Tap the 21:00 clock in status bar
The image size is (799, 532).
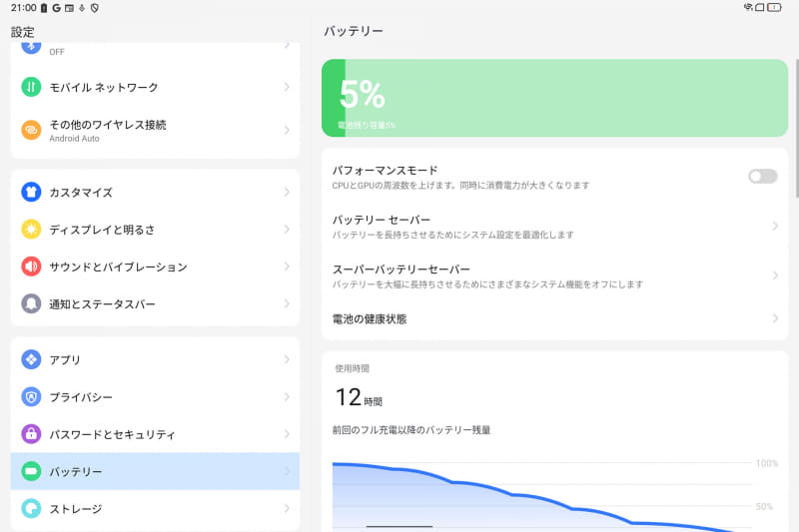click(x=23, y=8)
